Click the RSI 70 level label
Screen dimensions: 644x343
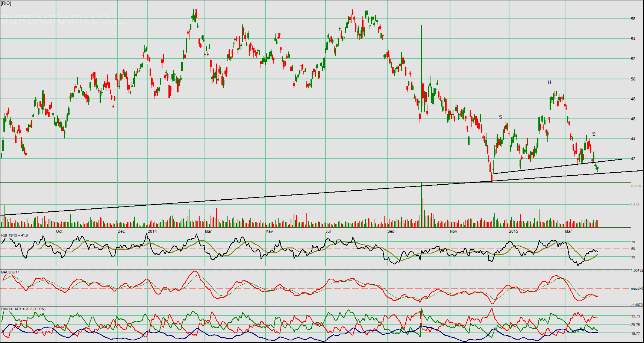(x=633, y=242)
